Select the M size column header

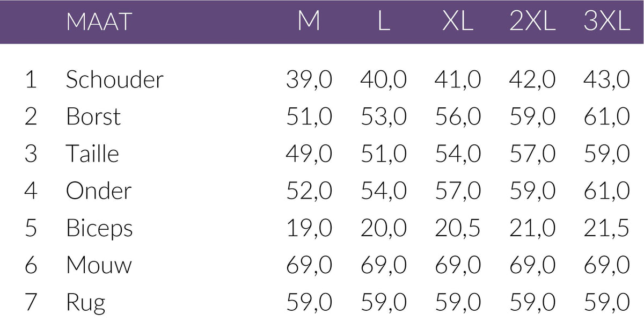click(309, 22)
